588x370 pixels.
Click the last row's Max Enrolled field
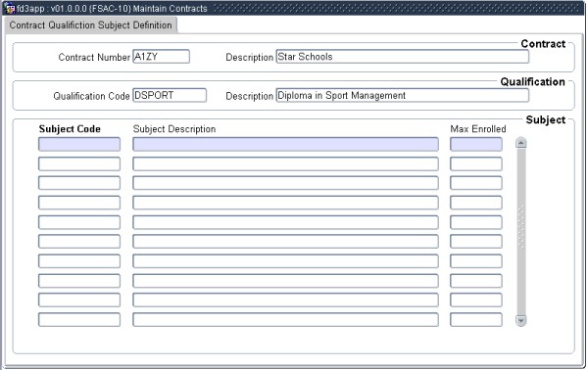(x=476, y=319)
